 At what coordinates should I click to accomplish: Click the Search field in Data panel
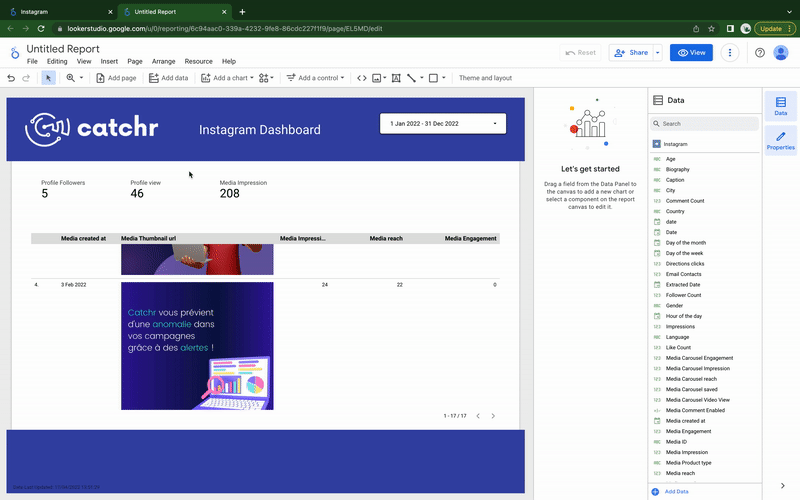pos(705,124)
